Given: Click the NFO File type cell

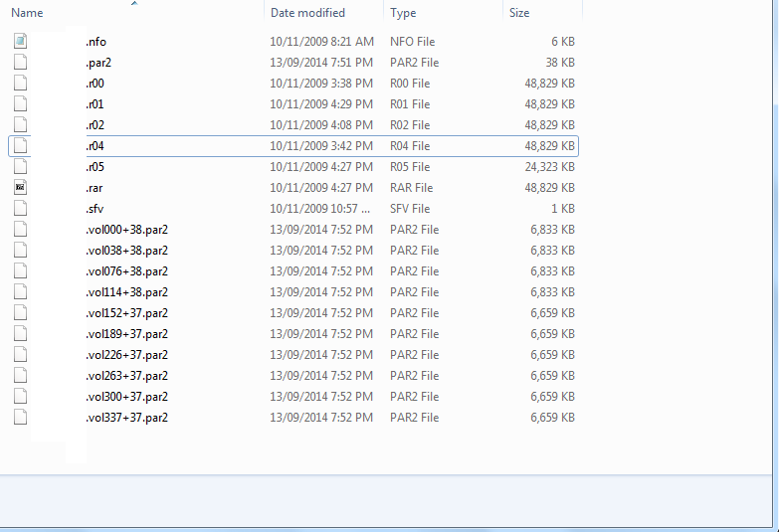Looking at the screenshot, I should 412,42.
